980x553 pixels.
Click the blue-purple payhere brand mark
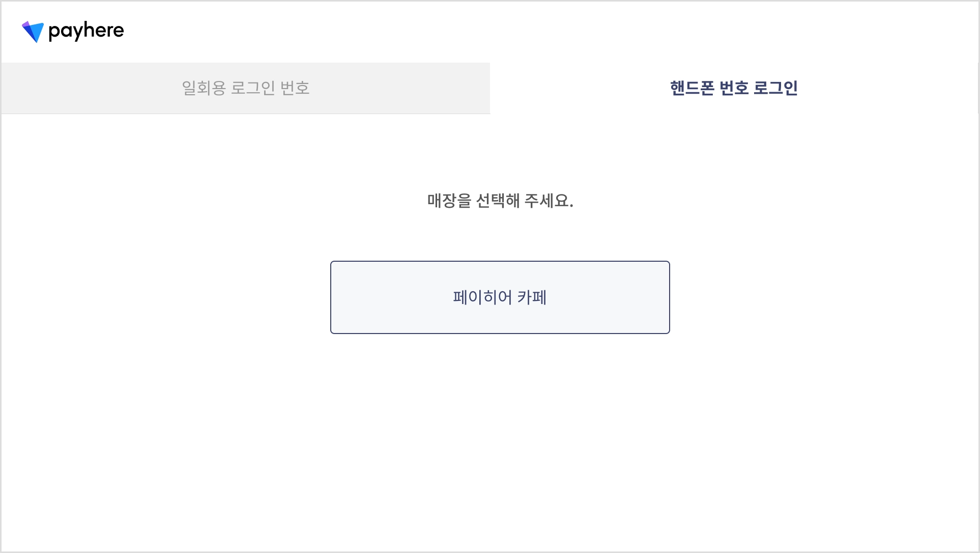[x=33, y=32]
